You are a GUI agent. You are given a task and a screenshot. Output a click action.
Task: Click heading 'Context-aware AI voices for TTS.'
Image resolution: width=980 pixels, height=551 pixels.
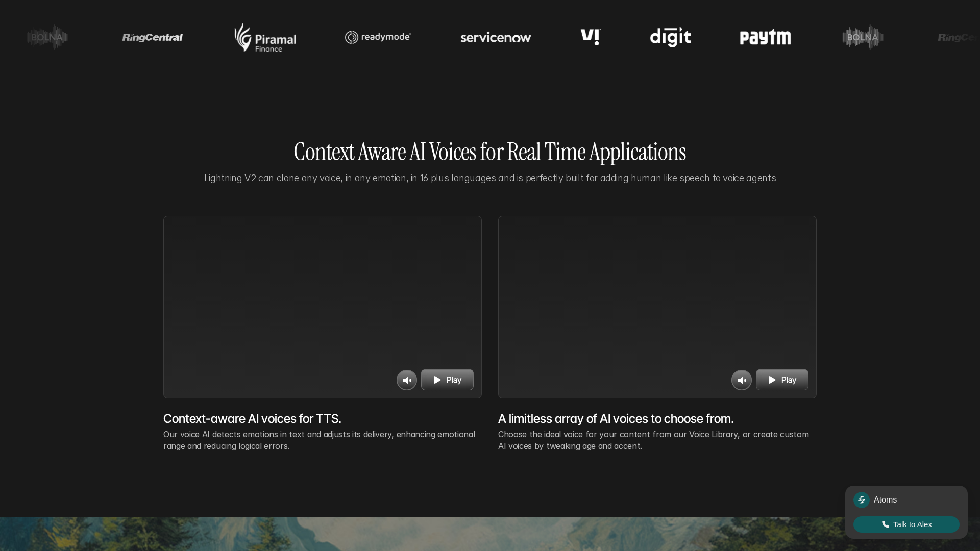point(252,418)
